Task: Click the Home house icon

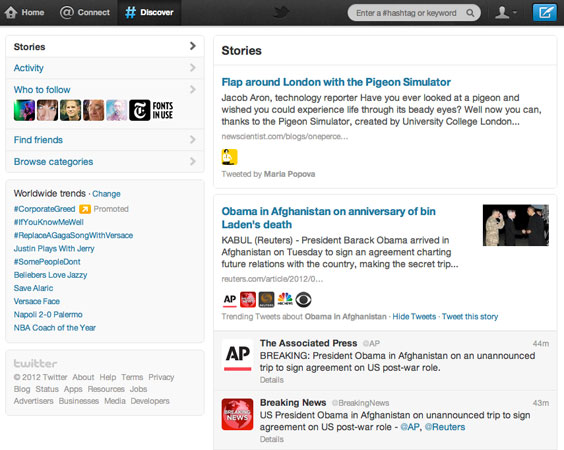Action: (x=11, y=13)
